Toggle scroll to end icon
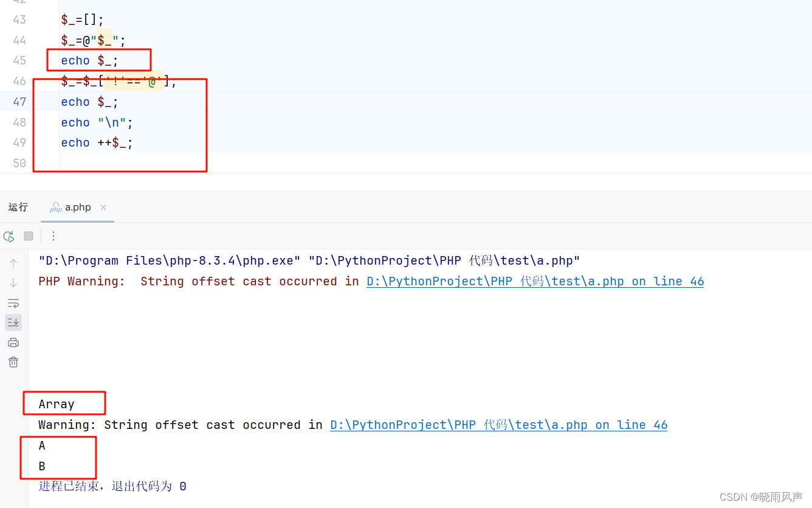812x508 pixels. [13, 322]
